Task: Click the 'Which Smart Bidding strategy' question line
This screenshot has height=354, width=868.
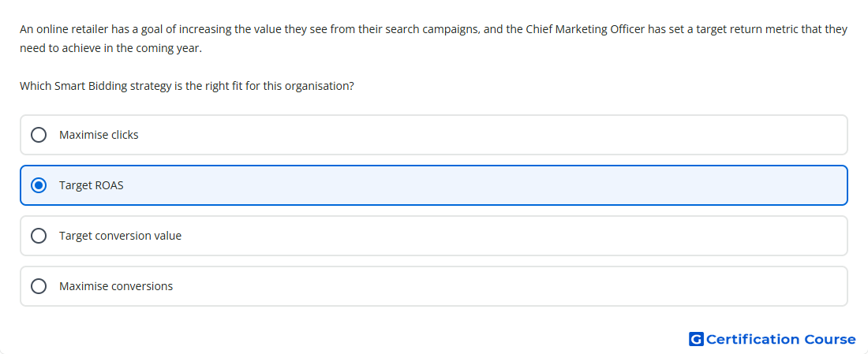Action: [x=186, y=86]
